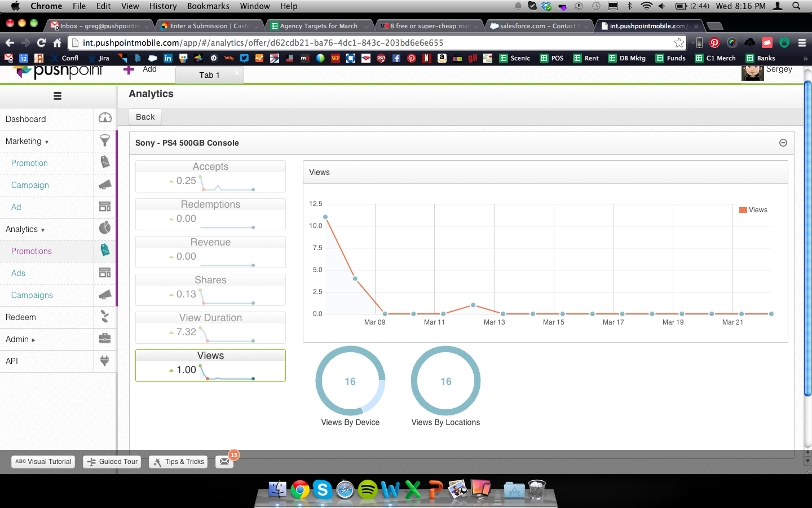Image resolution: width=812 pixels, height=508 pixels.
Task: Open the Netflix bookmark icon
Action: pos(427,58)
